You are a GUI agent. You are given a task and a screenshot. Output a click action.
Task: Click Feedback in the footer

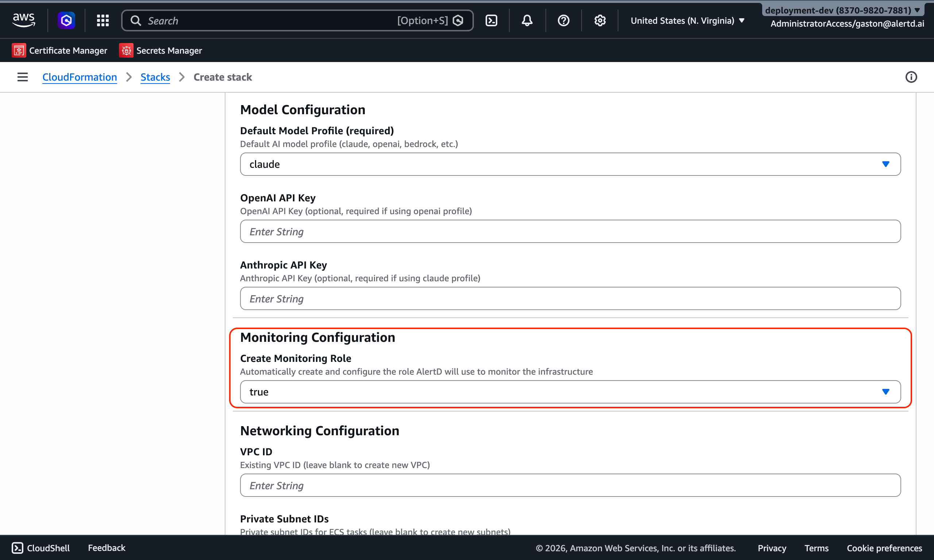pyautogui.click(x=107, y=548)
